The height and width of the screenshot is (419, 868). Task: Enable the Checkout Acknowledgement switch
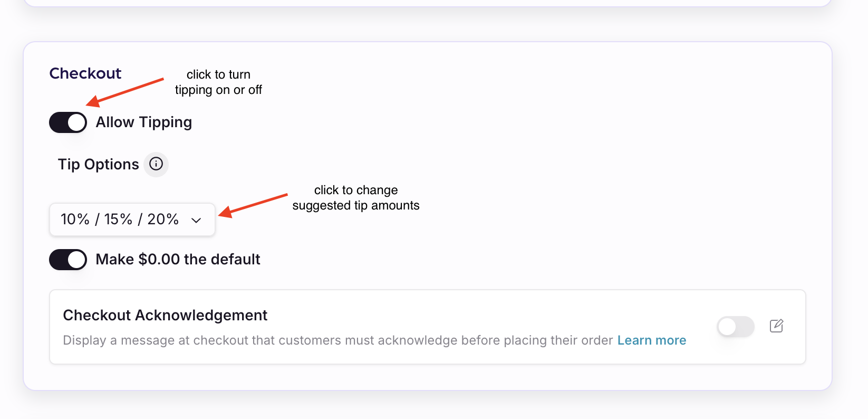pos(736,327)
